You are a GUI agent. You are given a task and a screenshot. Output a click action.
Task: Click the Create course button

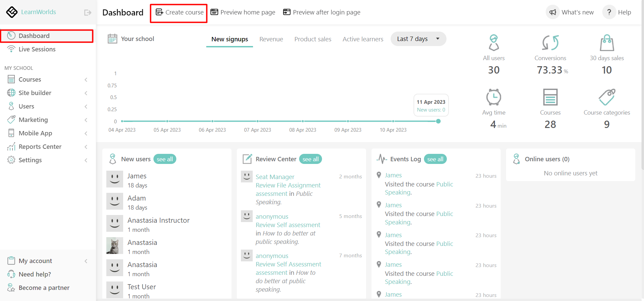(x=179, y=12)
